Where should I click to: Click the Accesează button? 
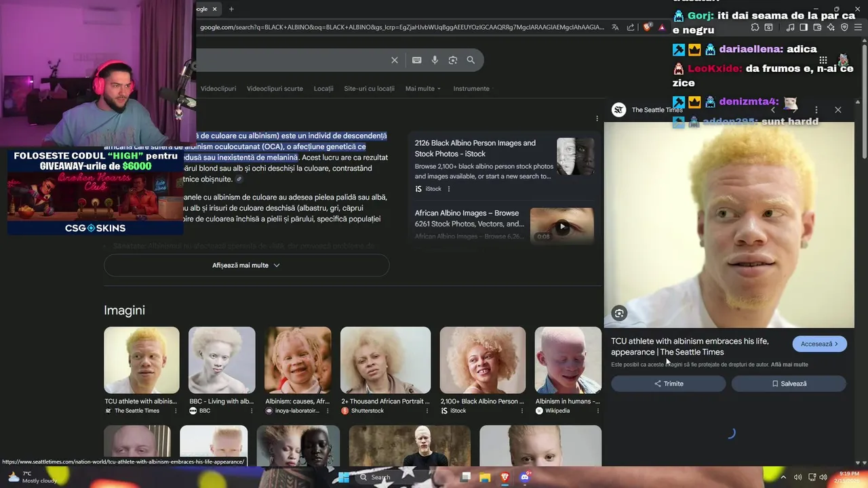pyautogui.click(x=819, y=344)
